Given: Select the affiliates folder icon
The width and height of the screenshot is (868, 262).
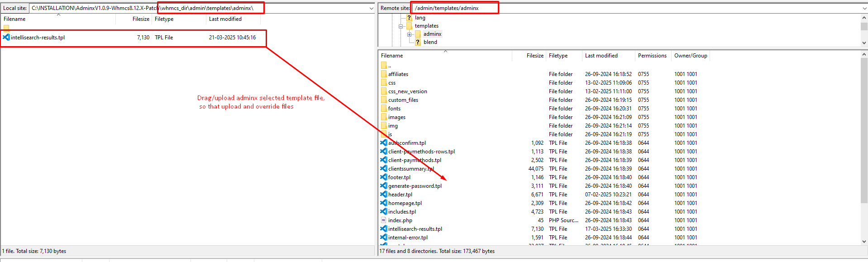Looking at the screenshot, I should pos(384,74).
